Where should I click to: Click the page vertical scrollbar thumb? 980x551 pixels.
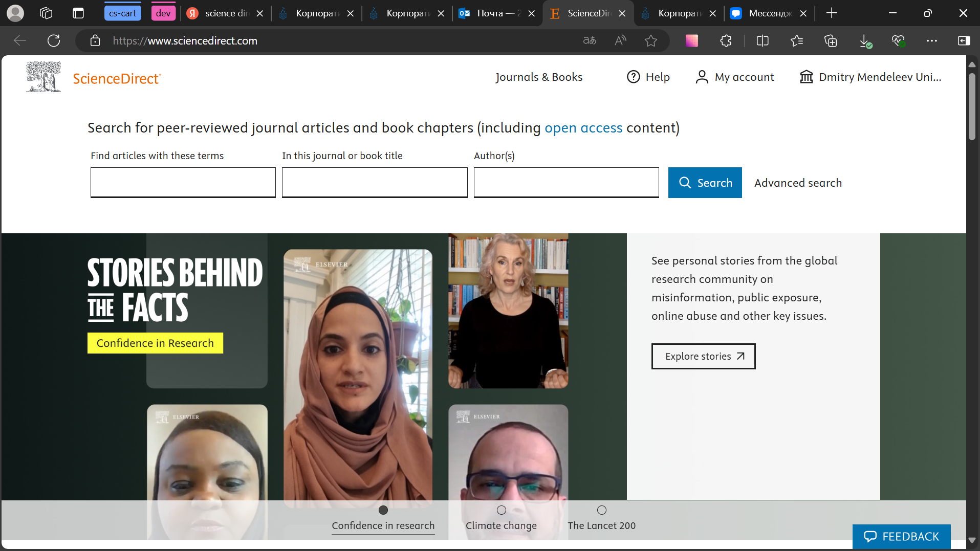(972, 106)
